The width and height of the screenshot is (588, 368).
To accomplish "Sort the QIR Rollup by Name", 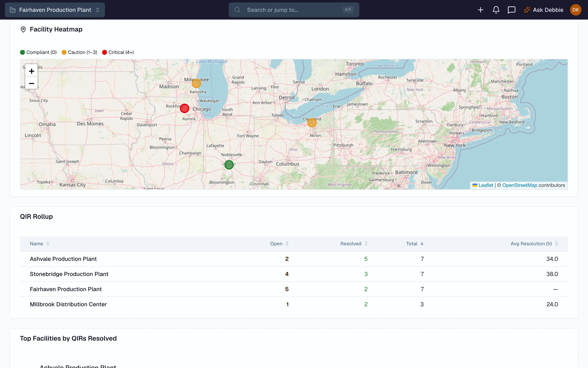I will click(40, 244).
